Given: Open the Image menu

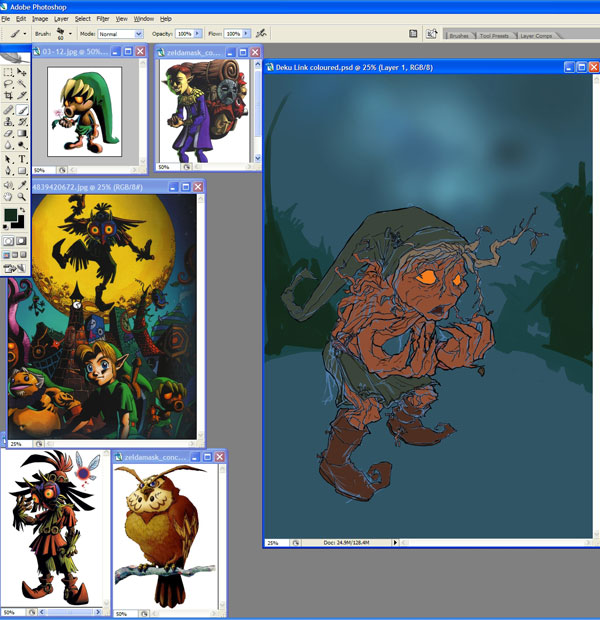Looking at the screenshot, I should click(40, 19).
